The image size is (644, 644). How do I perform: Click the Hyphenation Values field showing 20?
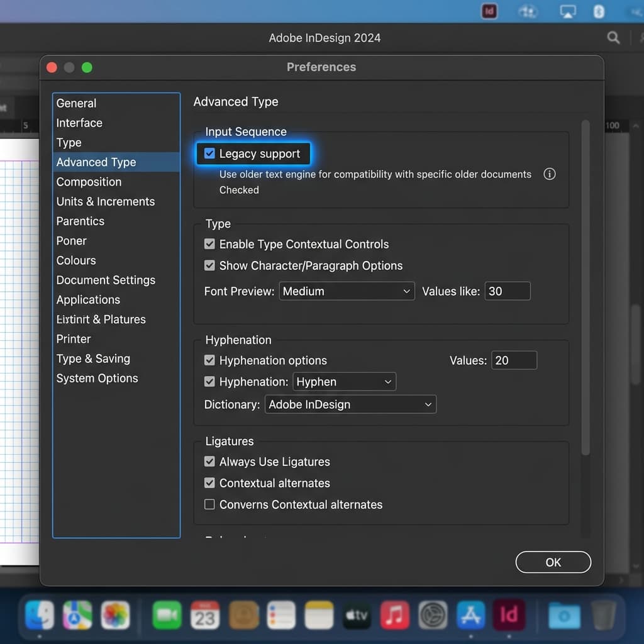[514, 360]
